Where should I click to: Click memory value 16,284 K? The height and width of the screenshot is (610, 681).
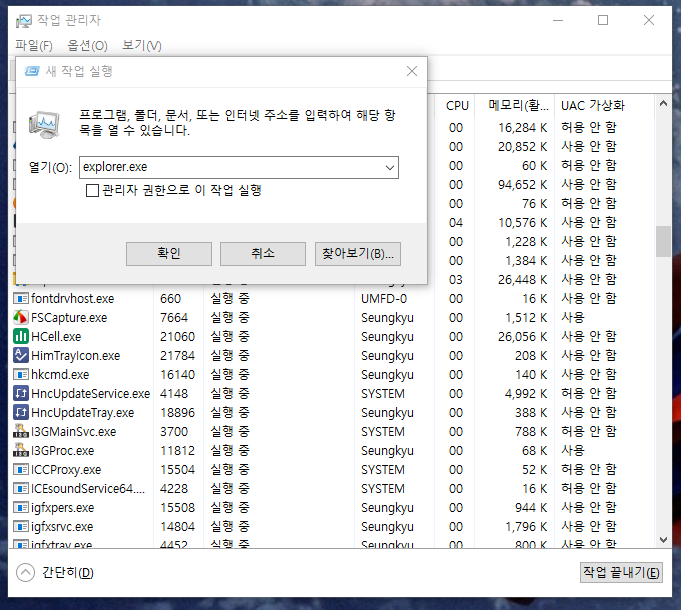click(522, 128)
